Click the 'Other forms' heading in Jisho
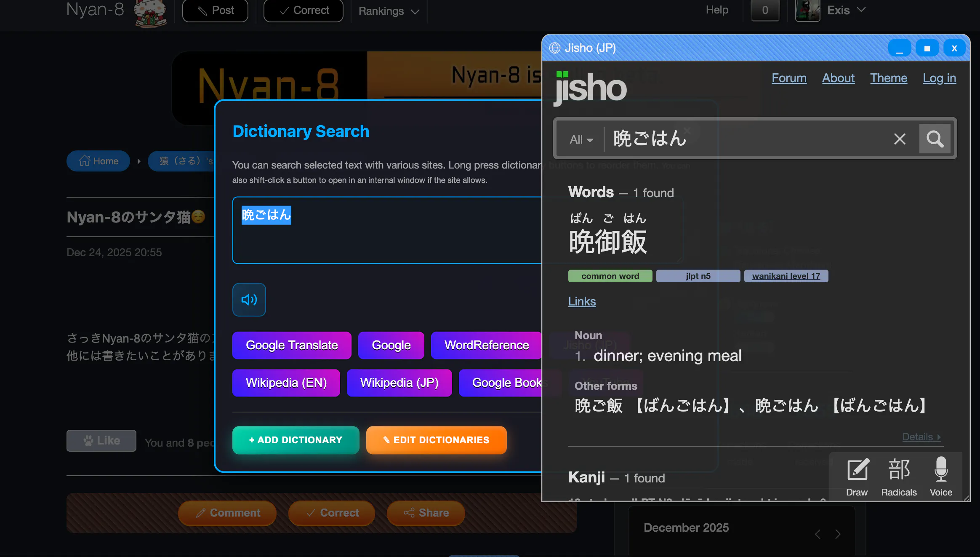Viewport: 980px width, 557px height. 606,386
